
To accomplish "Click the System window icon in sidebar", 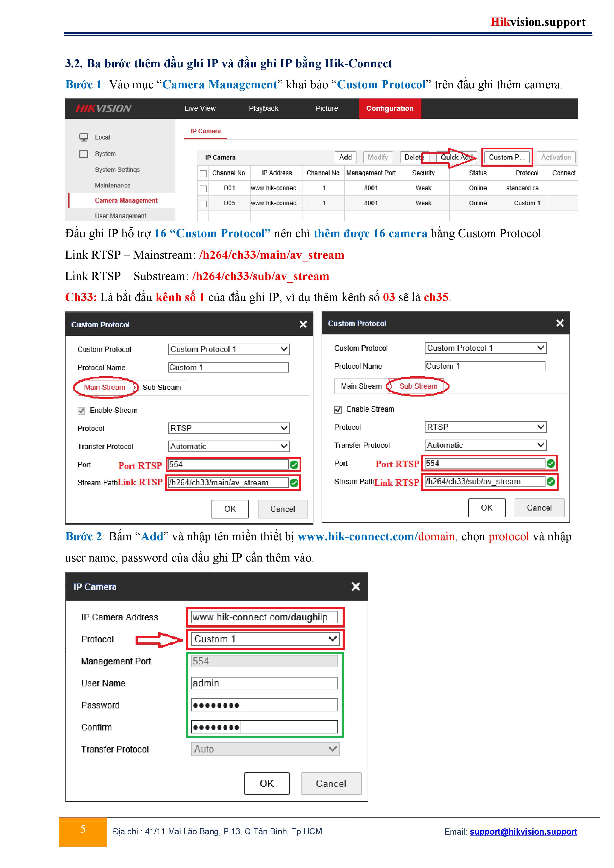I will coord(84,154).
